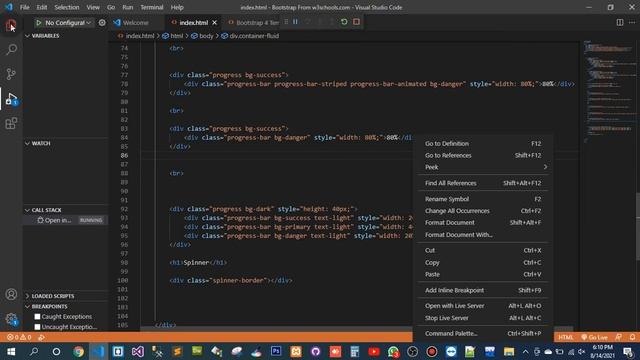Open the No Configurations dropdown
The image size is (640, 360).
pyautogui.click(x=68, y=23)
